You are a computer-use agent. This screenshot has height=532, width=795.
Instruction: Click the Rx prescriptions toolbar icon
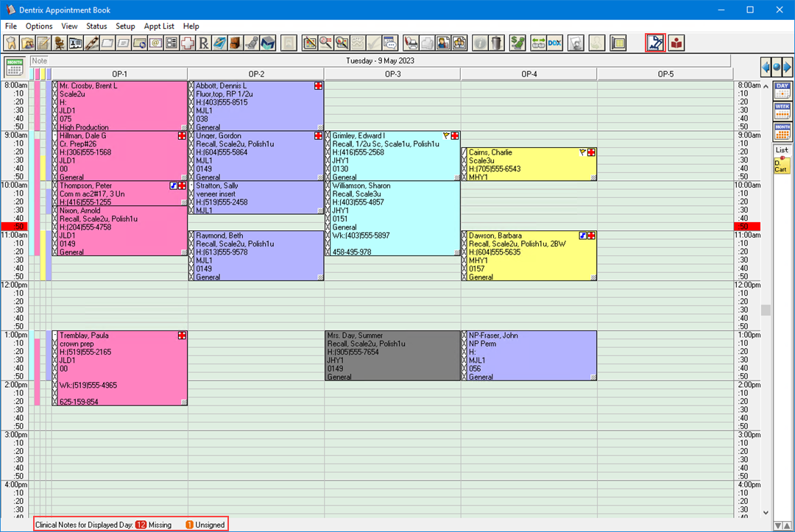[x=204, y=43]
